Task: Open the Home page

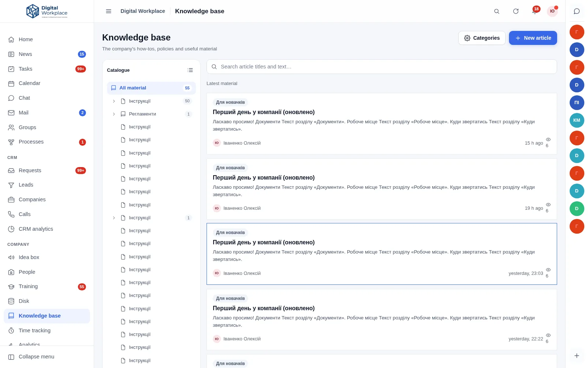Action: [47, 39]
